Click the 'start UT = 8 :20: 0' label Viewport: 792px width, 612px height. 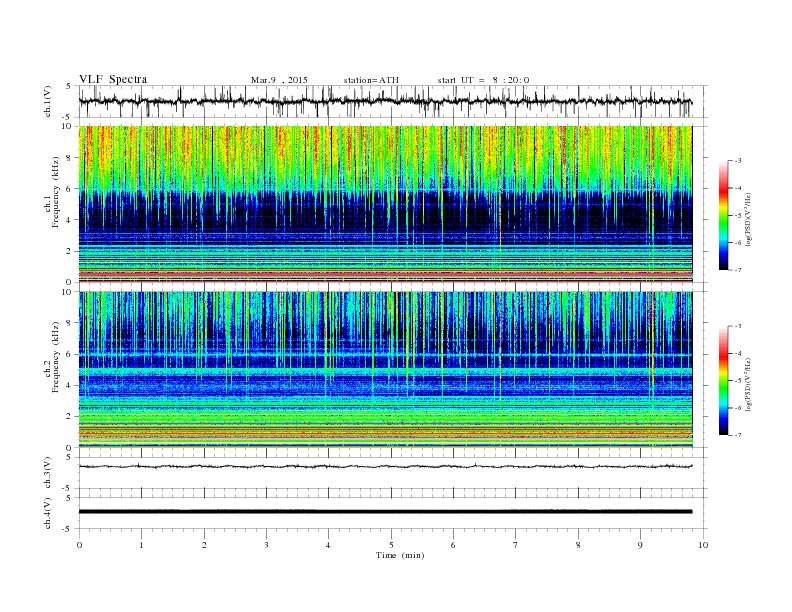point(483,80)
